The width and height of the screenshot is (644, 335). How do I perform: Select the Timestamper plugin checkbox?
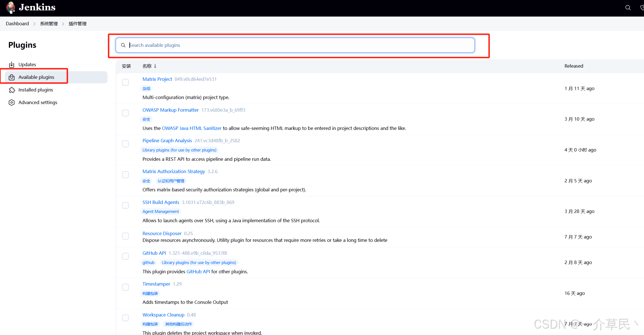point(125,287)
